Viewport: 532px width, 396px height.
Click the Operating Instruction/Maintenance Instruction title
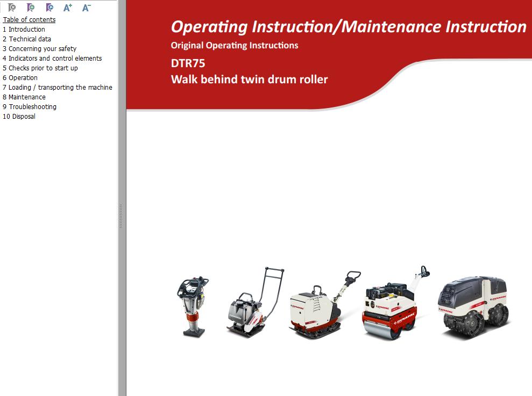(x=349, y=27)
